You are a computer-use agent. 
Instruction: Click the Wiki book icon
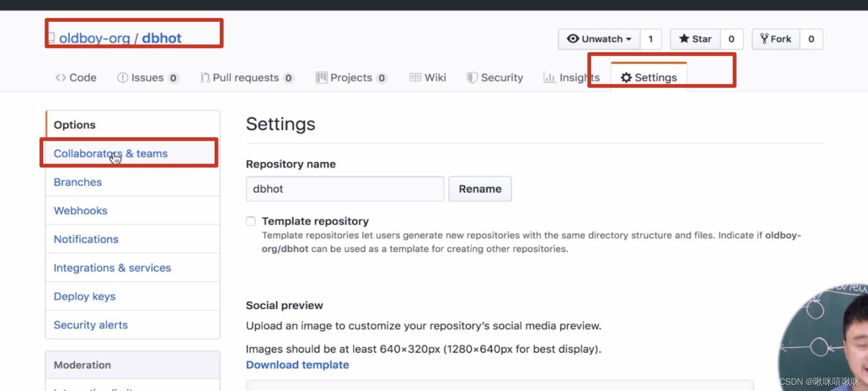click(415, 78)
